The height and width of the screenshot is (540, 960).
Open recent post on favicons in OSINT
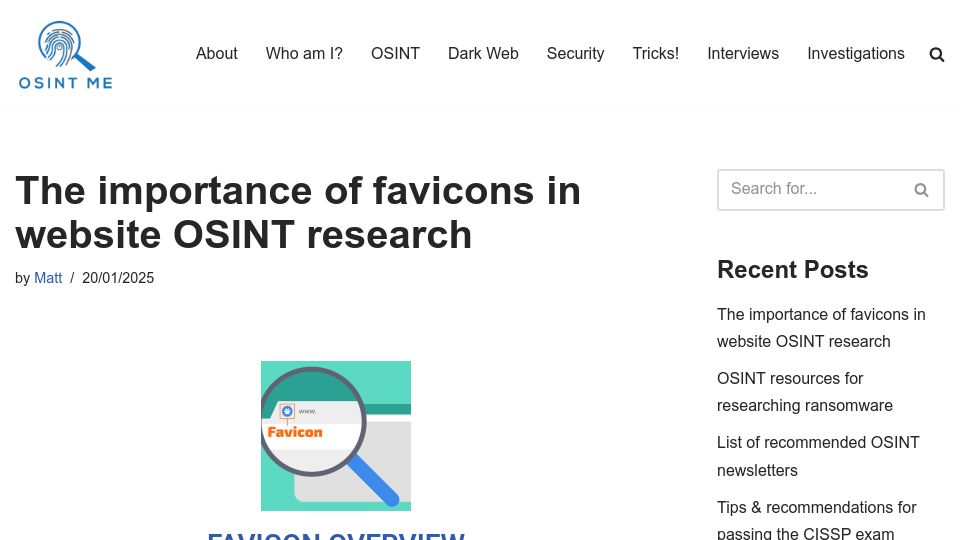(821, 328)
